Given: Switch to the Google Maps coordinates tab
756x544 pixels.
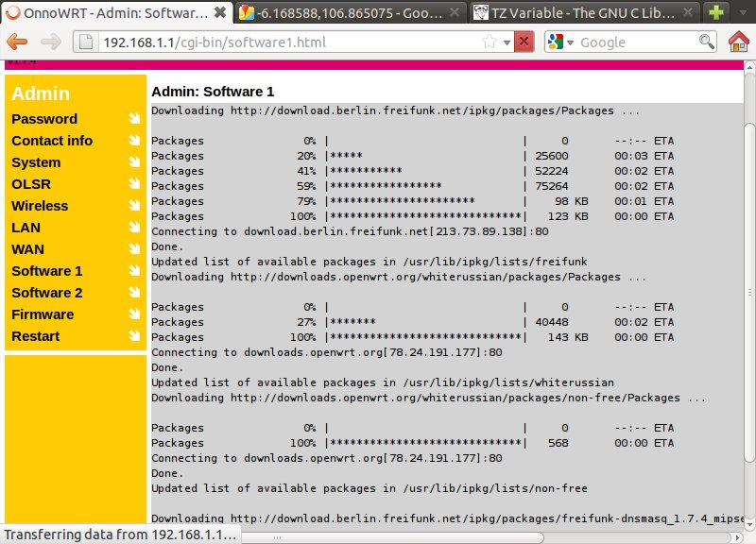Looking at the screenshot, I should point(348,13).
